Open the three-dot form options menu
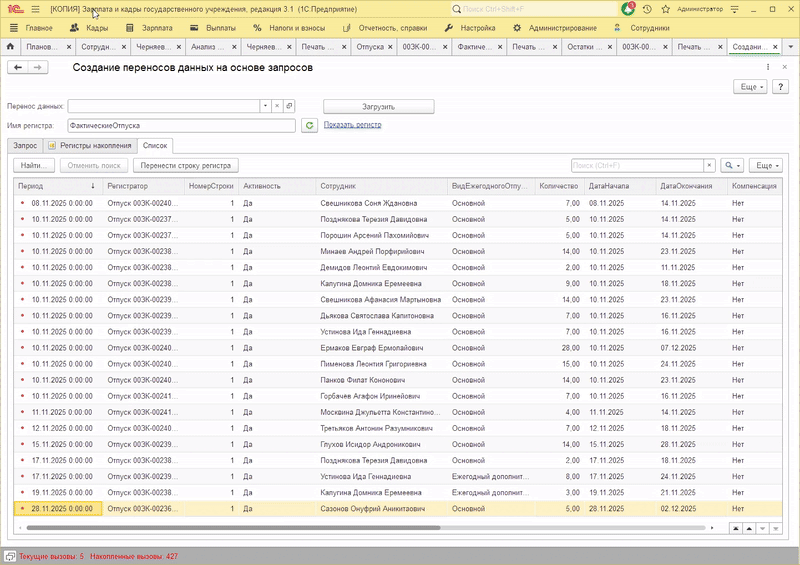Viewport: 800px width, 565px height. tap(768, 67)
